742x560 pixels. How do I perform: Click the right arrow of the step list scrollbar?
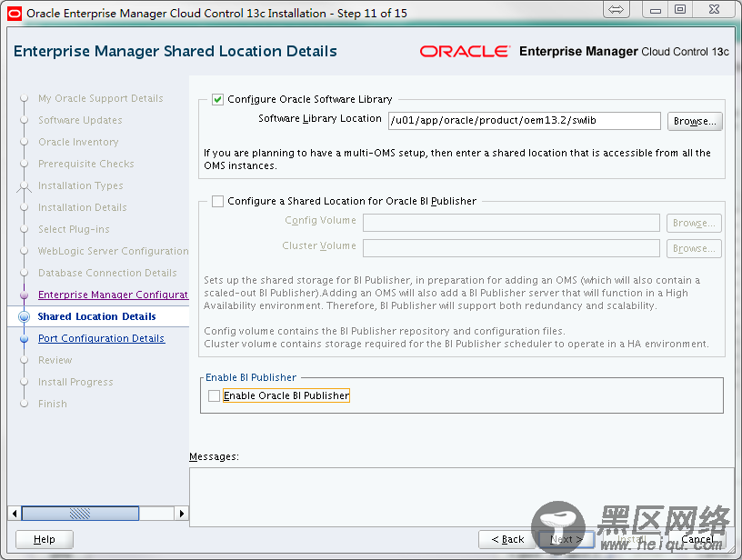tap(181, 513)
